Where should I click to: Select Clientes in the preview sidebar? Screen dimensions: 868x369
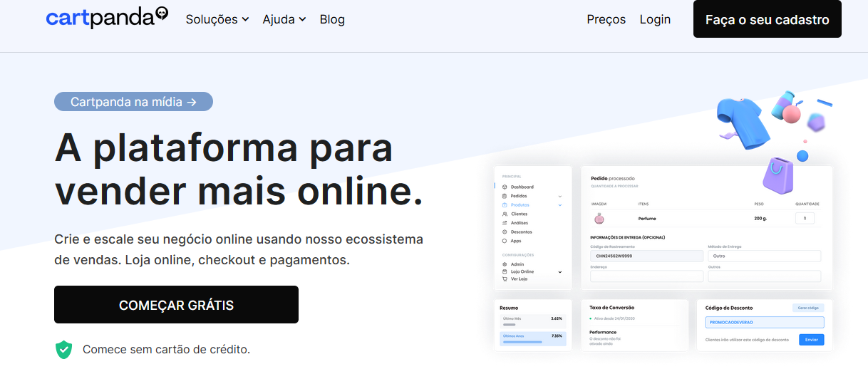pos(520,214)
